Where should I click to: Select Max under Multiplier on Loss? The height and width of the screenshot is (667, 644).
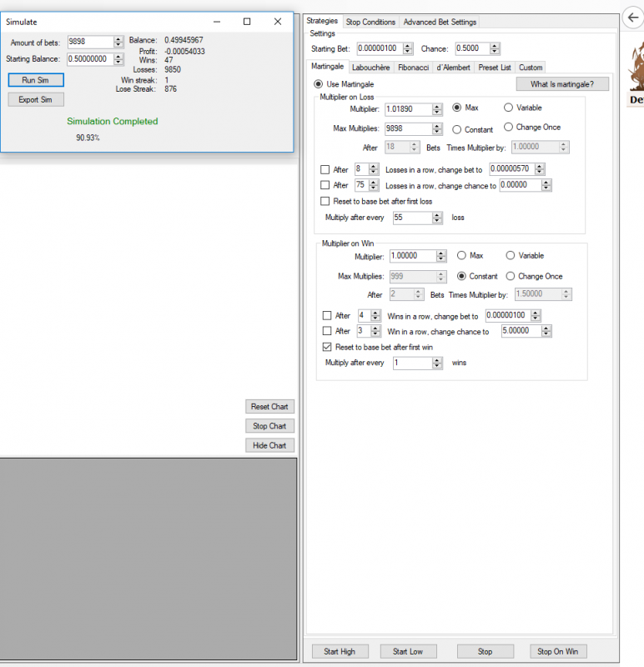click(x=456, y=108)
